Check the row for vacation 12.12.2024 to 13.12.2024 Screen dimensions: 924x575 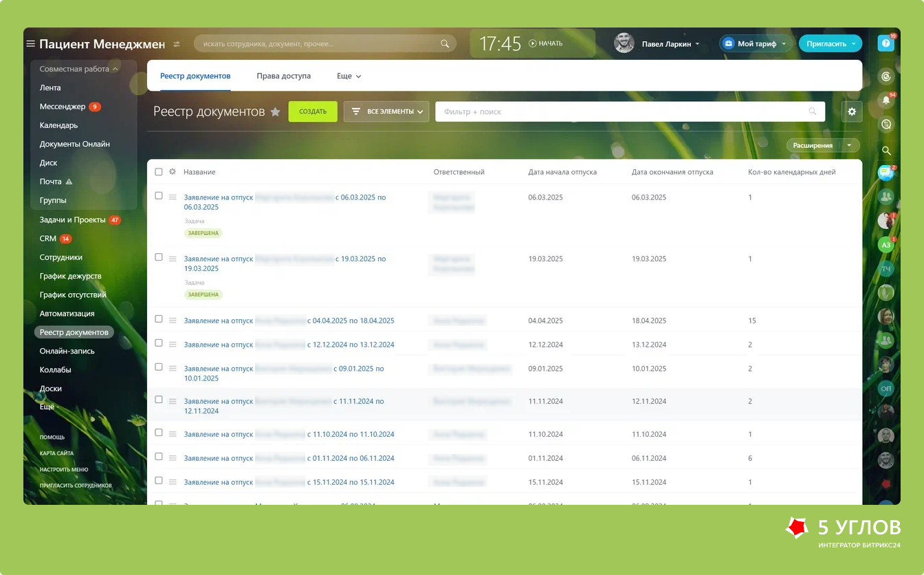[x=159, y=343]
